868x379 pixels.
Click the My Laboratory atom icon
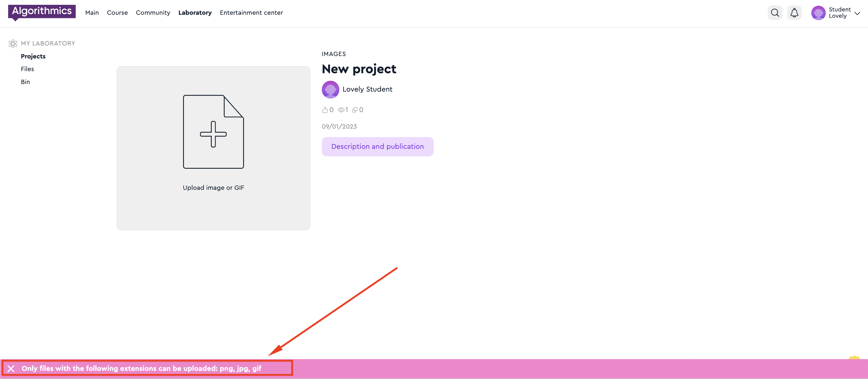[13, 43]
